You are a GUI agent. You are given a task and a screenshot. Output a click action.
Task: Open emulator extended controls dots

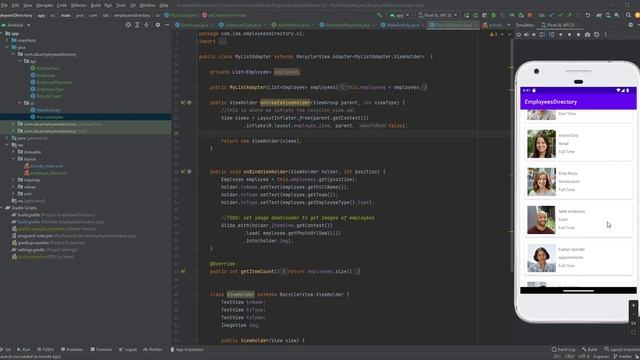(605, 35)
